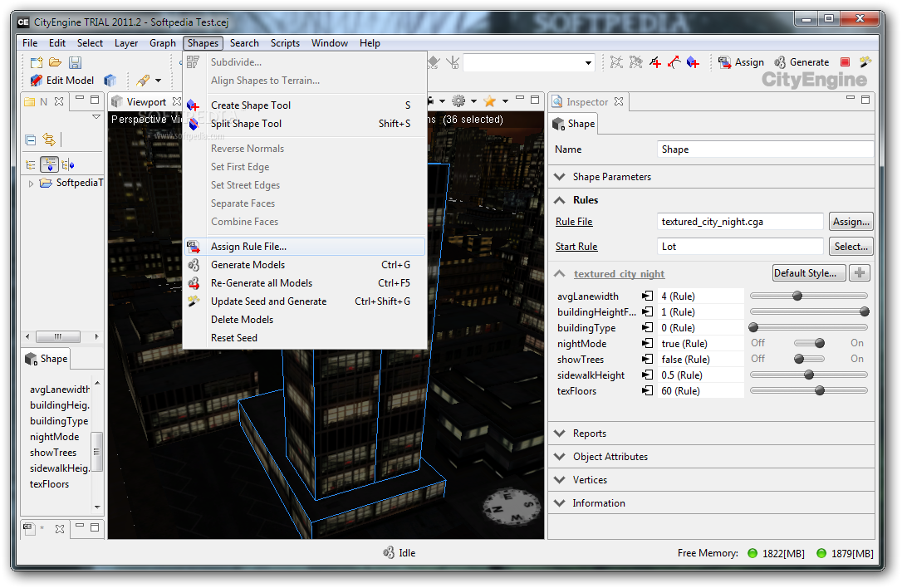Click the magic wand update seed icon
This screenshot has width=902, height=588.
(865, 61)
